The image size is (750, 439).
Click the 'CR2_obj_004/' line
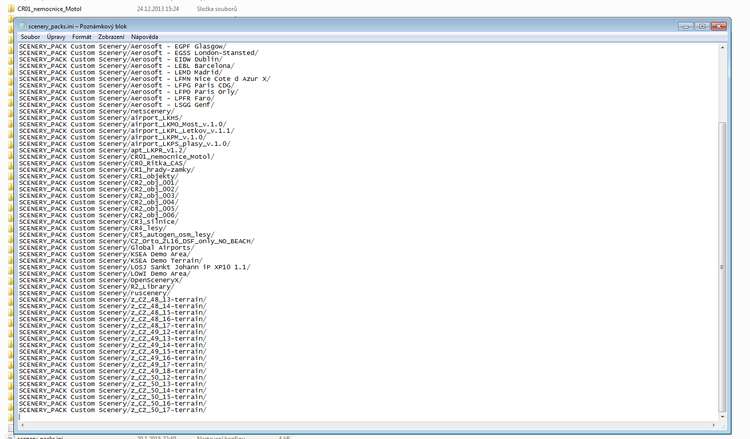pyautogui.click(x=99, y=202)
